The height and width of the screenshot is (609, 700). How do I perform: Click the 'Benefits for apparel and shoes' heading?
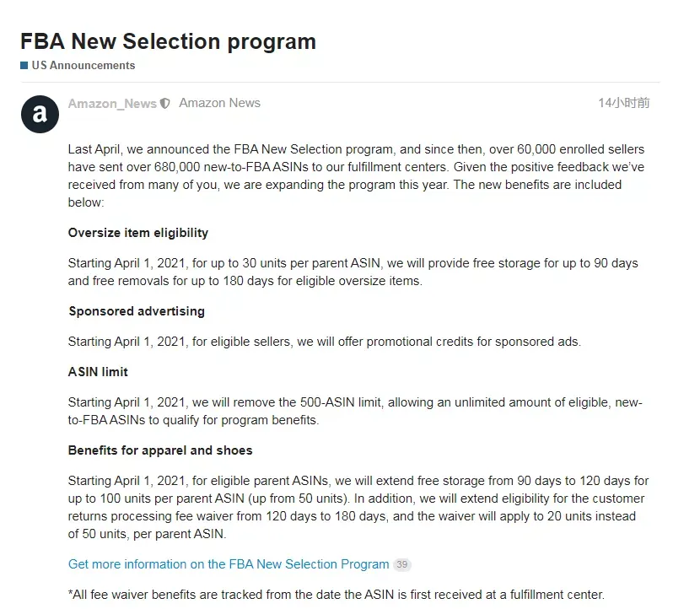160,450
